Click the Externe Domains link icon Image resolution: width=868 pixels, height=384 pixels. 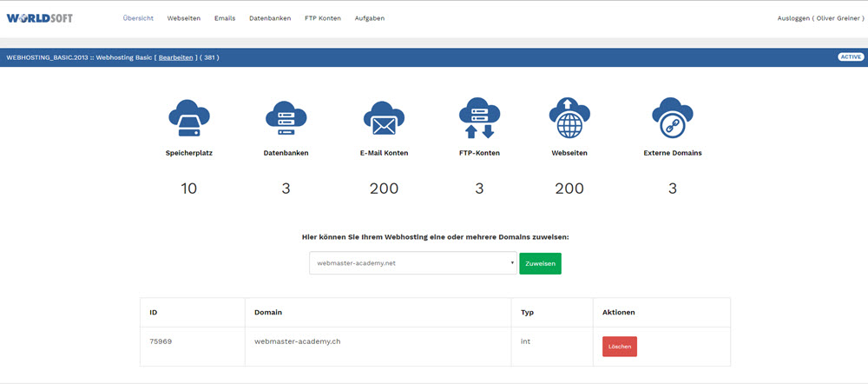672,118
